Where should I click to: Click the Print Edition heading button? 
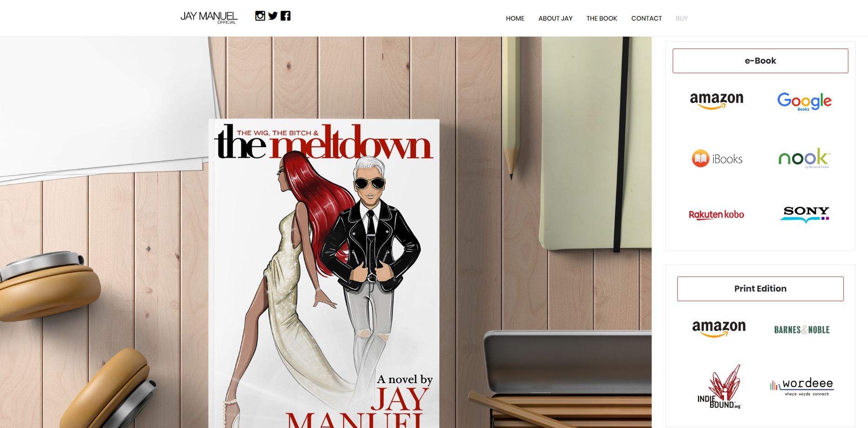(760, 289)
